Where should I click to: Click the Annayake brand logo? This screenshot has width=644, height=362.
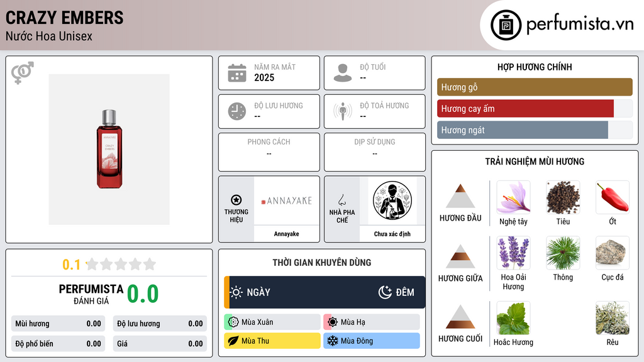tap(287, 200)
